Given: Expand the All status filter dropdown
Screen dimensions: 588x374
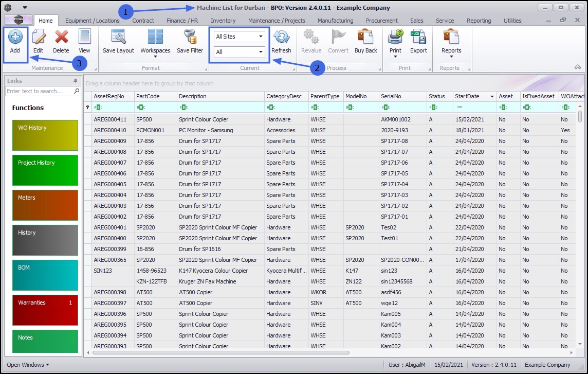Looking at the screenshot, I should [x=261, y=52].
